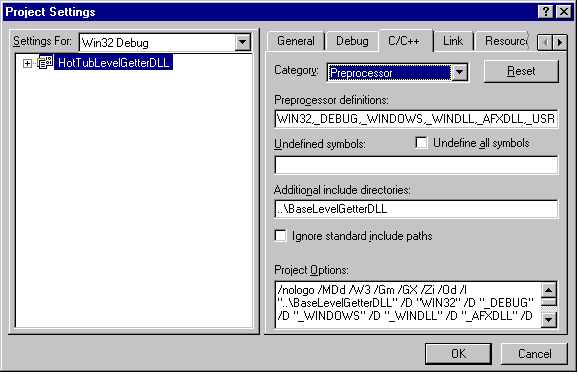Image resolution: width=578 pixels, height=374 pixels.
Task: Open the Settings For dropdown arrow
Action: pos(243,42)
